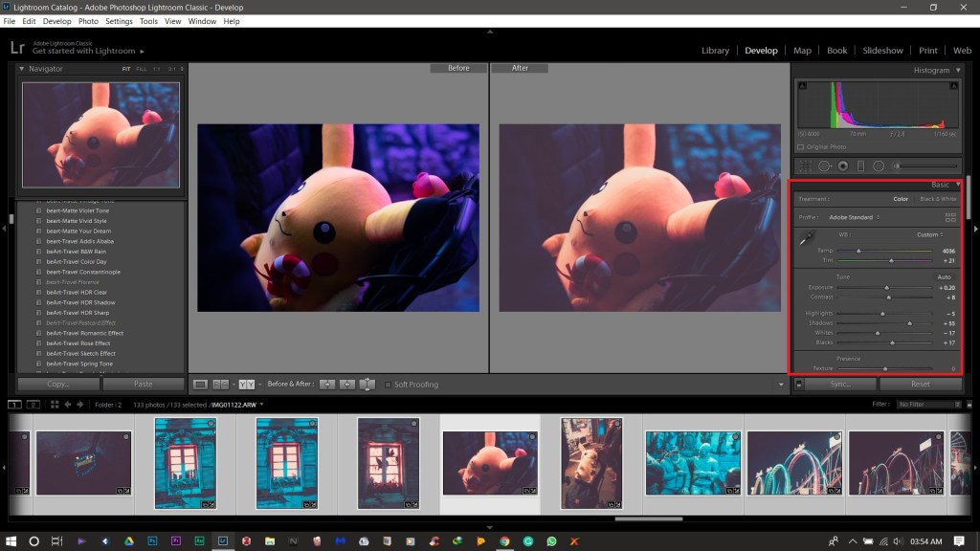Tick the Original Photo checkbox
Viewport: 980px width, 551px height.
click(x=801, y=147)
